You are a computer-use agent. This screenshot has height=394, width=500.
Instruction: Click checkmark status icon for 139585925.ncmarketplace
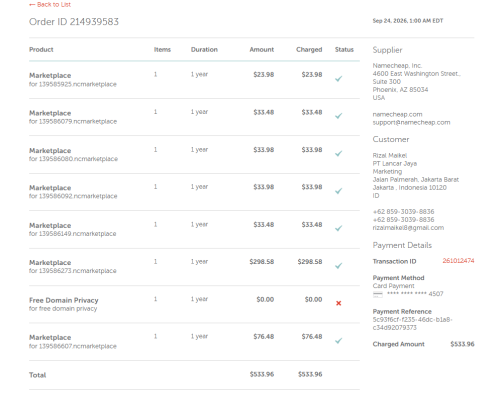point(338,79)
